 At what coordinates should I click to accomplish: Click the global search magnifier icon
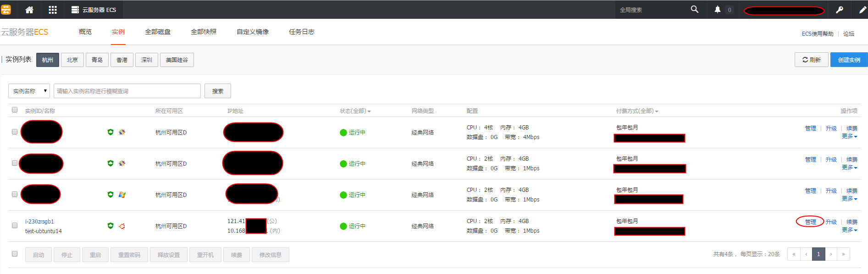pyautogui.click(x=694, y=10)
